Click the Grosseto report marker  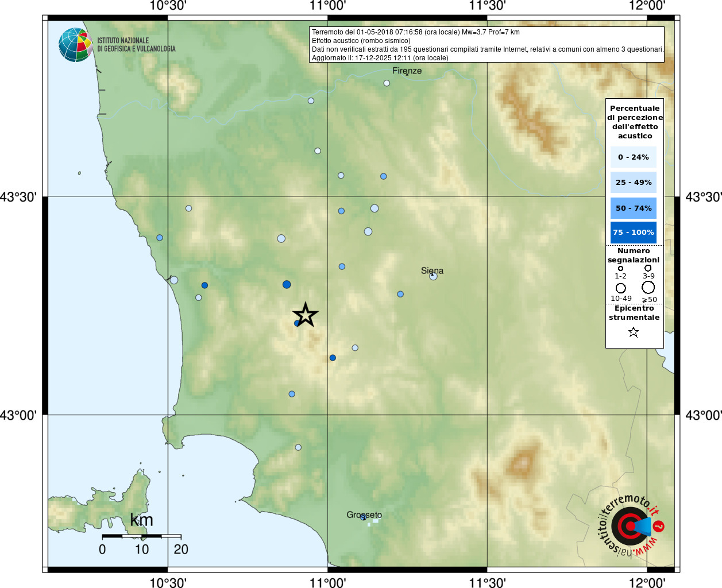(362, 517)
